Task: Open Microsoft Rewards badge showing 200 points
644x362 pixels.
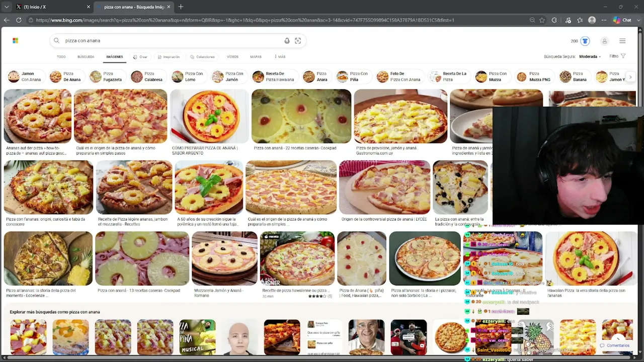Action: [x=580, y=41]
